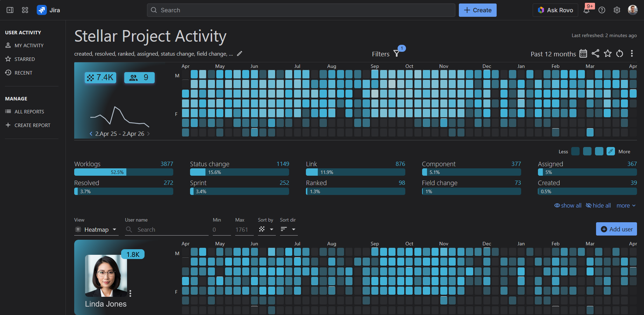644x315 pixels.
Task: Open the notifications bell
Action: [x=587, y=10]
